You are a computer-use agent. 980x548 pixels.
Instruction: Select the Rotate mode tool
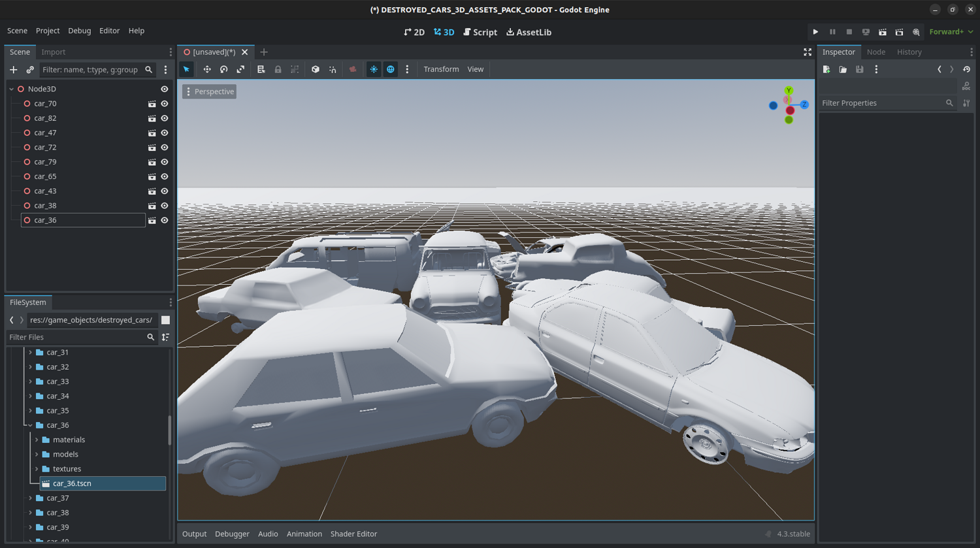tap(224, 69)
